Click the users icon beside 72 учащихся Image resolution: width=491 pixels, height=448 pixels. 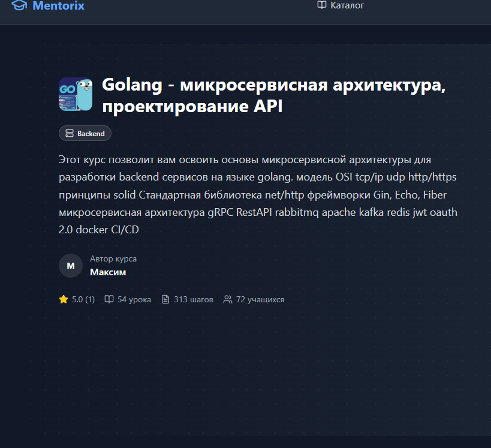pyautogui.click(x=228, y=299)
